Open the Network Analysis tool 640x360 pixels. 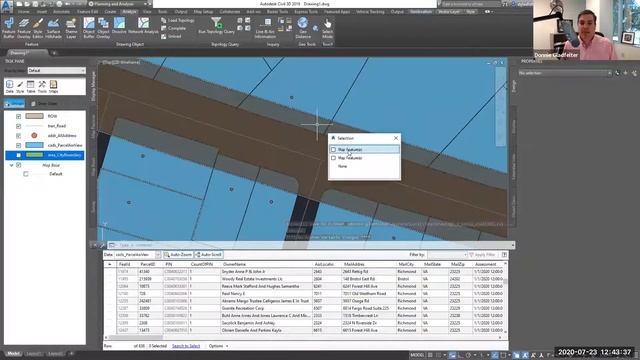tap(143, 25)
